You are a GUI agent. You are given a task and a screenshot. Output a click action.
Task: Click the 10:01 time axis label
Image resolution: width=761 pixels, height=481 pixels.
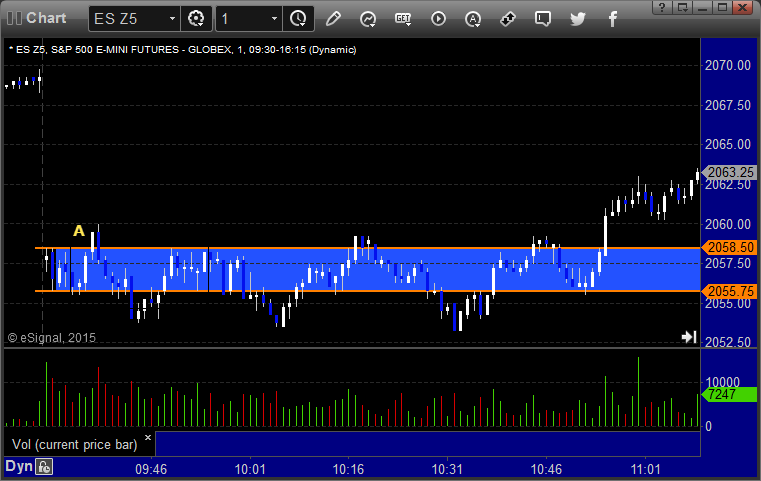250,469
